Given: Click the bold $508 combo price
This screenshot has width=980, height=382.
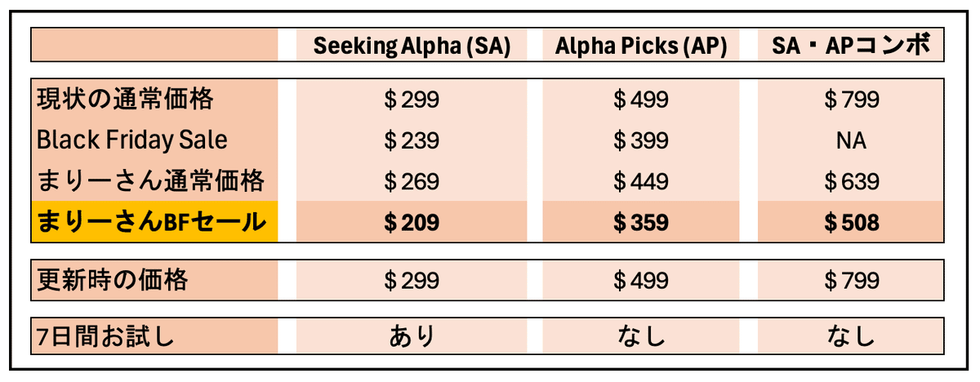Looking at the screenshot, I should pyautogui.click(x=851, y=222).
